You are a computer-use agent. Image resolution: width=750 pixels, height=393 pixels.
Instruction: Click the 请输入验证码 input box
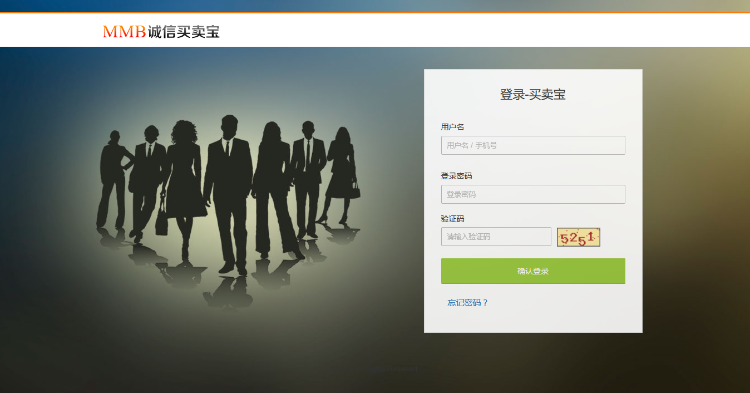coord(496,237)
